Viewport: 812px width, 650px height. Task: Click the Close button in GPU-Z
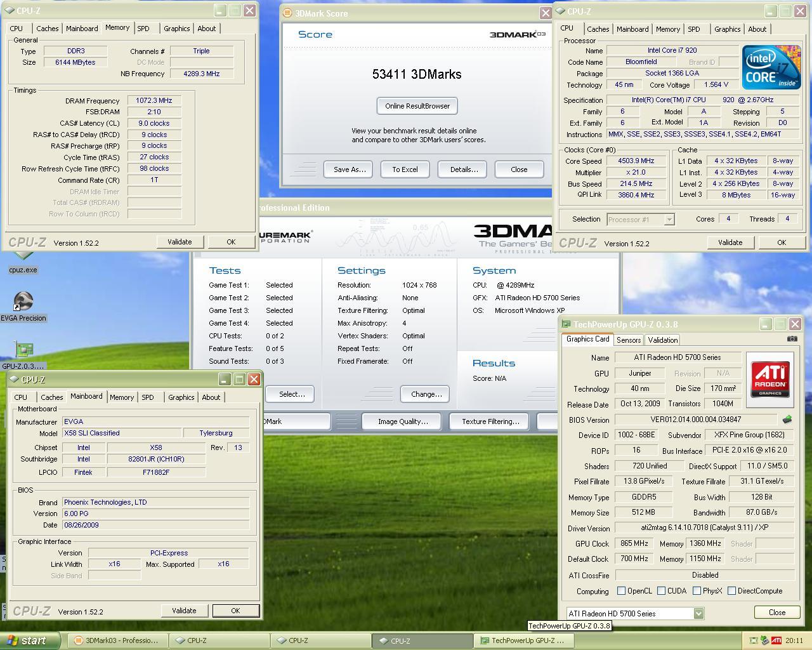[x=777, y=613]
